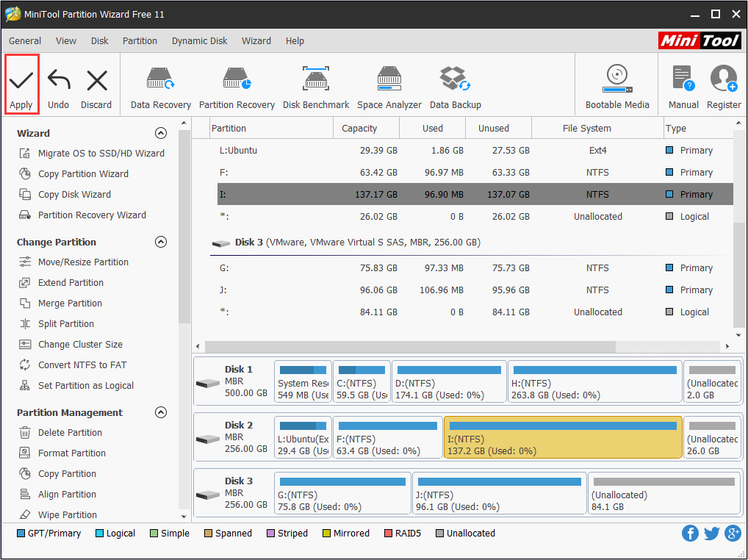The image size is (748, 560).
Task: Open the Space Analyzer tool
Action: click(389, 88)
